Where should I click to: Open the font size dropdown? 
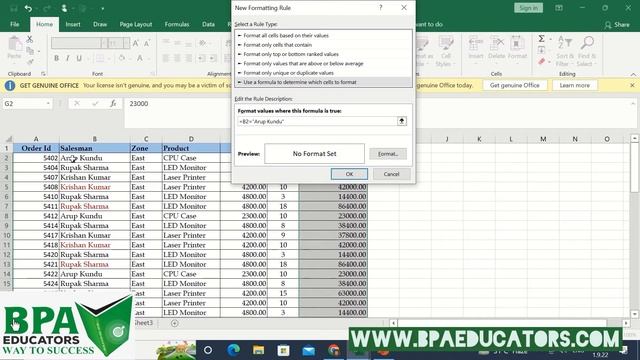coord(127,43)
